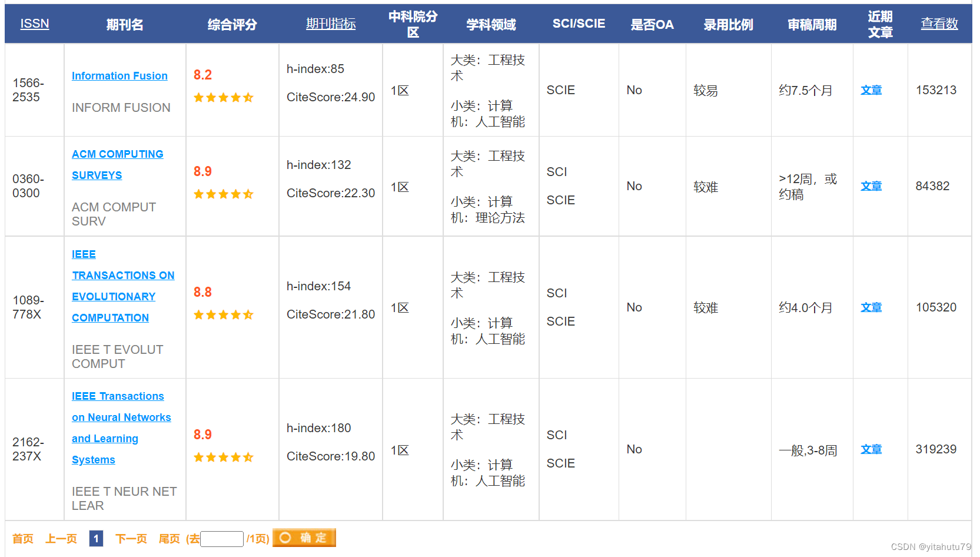This screenshot has width=980, height=557.
Task: Click the view count 105320
Action: [x=936, y=307]
